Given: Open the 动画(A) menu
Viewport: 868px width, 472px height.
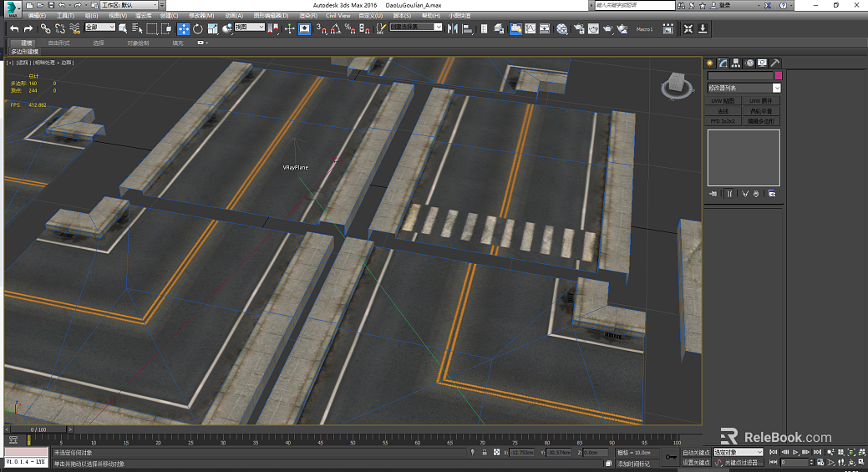Looking at the screenshot, I should (234, 16).
